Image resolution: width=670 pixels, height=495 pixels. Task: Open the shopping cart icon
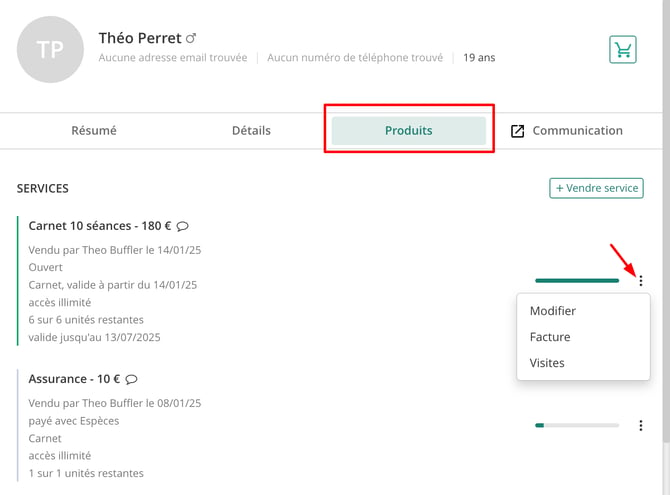623,50
